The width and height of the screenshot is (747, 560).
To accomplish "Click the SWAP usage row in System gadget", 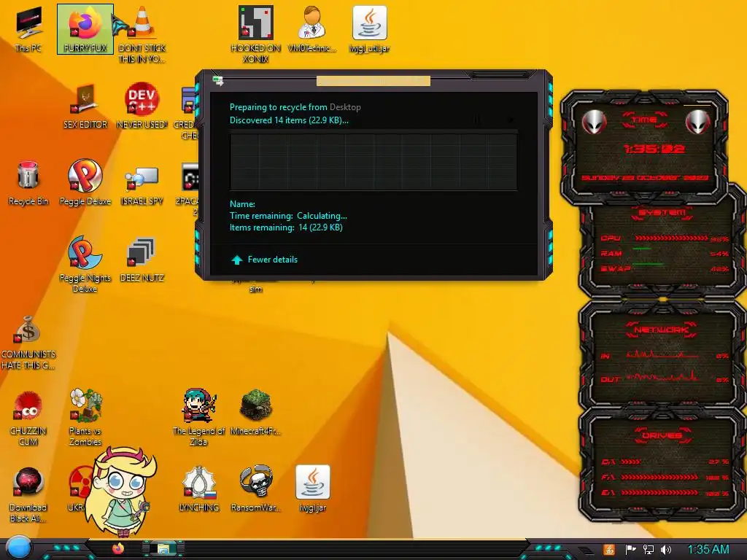I will (665, 268).
